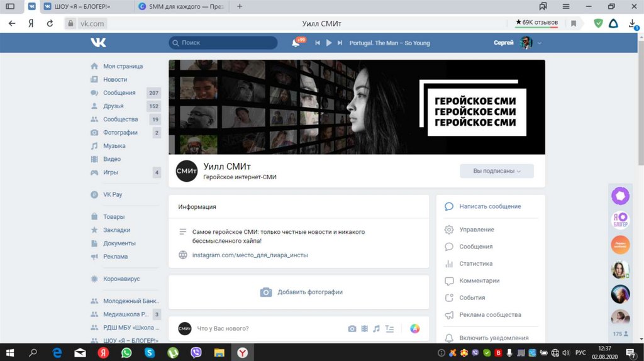Attach a photo to the new post
This screenshot has height=361, width=644.
point(352,328)
